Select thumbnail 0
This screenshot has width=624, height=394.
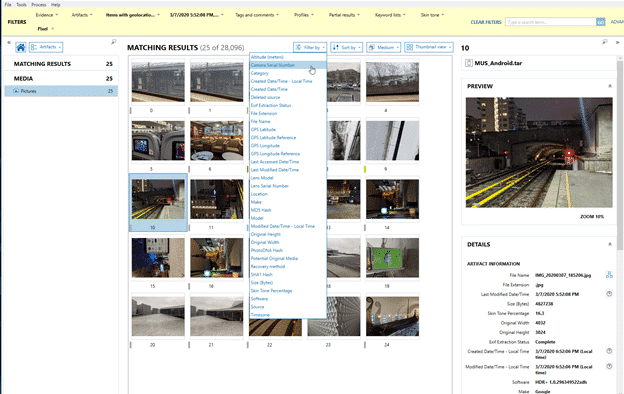[x=158, y=82]
